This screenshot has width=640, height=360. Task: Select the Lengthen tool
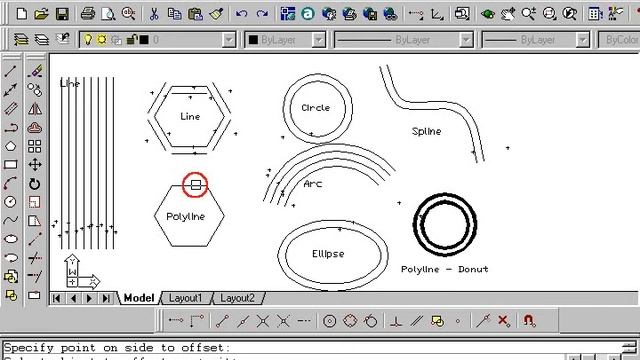click(35, 239)
